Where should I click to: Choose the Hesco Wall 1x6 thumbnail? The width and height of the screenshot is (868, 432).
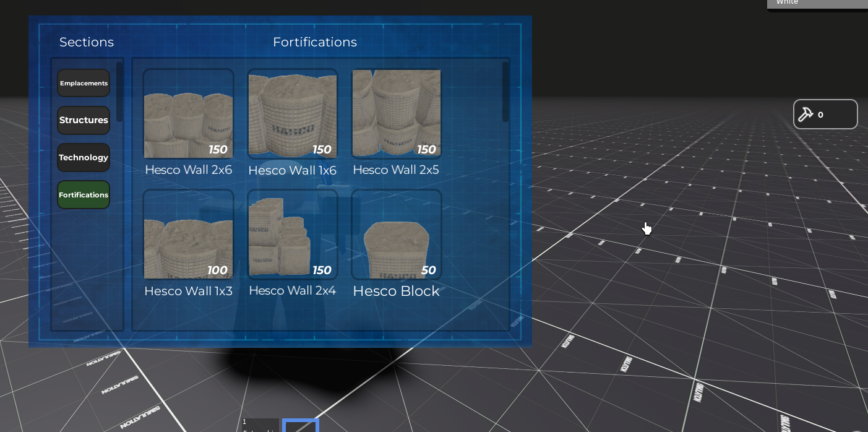click(293, 113)
